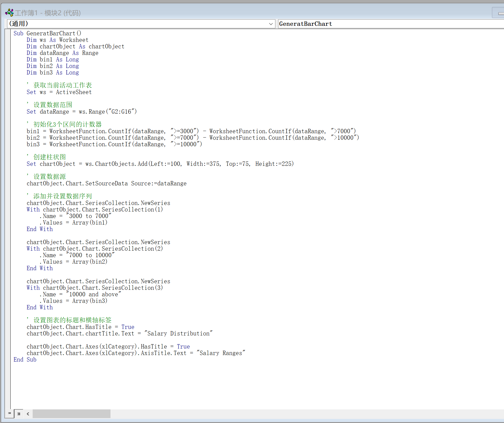504x423 pixels.
Task: Click 'Axes(xlCategory).HasTitle = True' line
Action: (108, 347)
